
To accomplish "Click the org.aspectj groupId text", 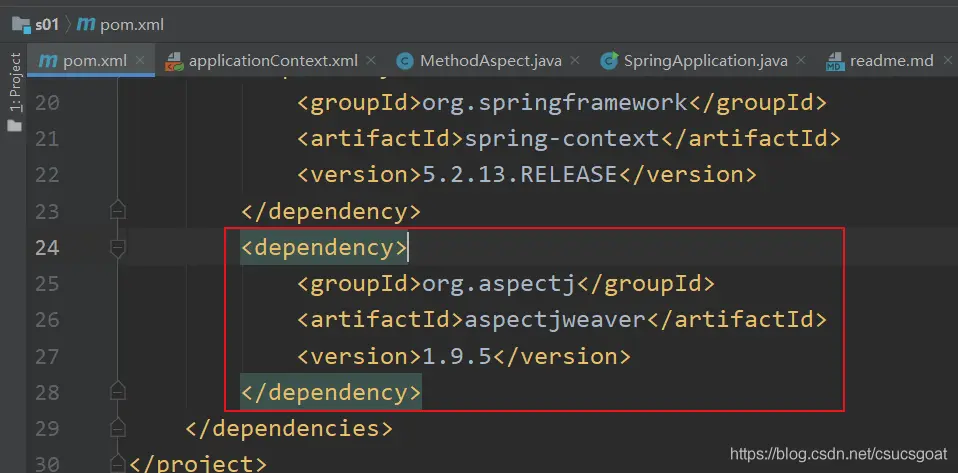I will [499, 284].
